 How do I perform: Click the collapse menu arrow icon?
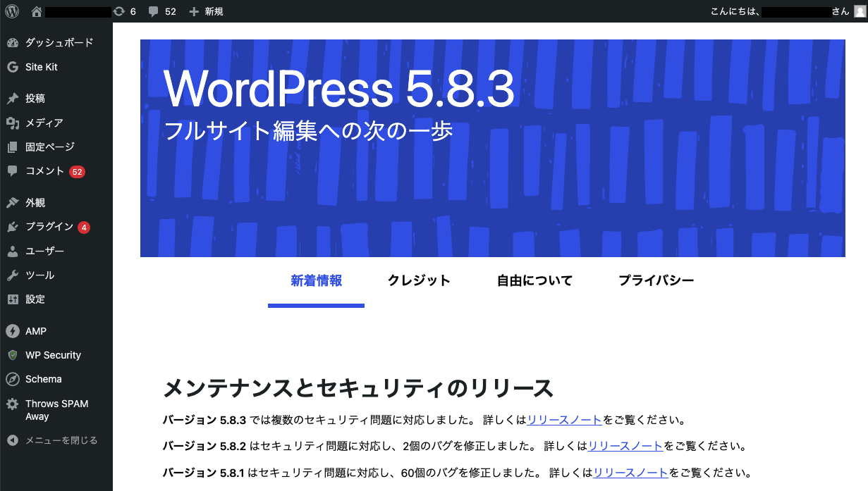click(x=12, y=440)
